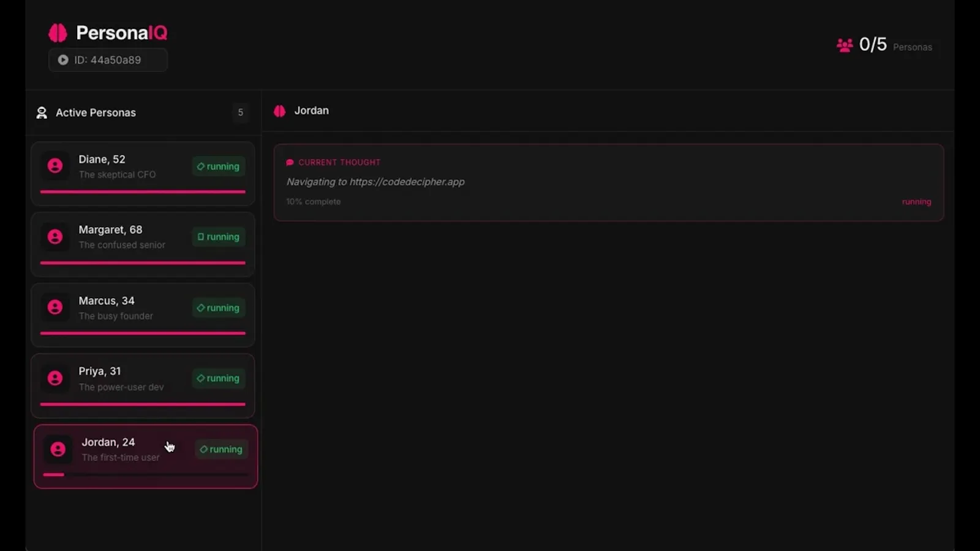Click the personas group icon near 0/5
This screenshot has height=551, width=980.
pos(845,45)
